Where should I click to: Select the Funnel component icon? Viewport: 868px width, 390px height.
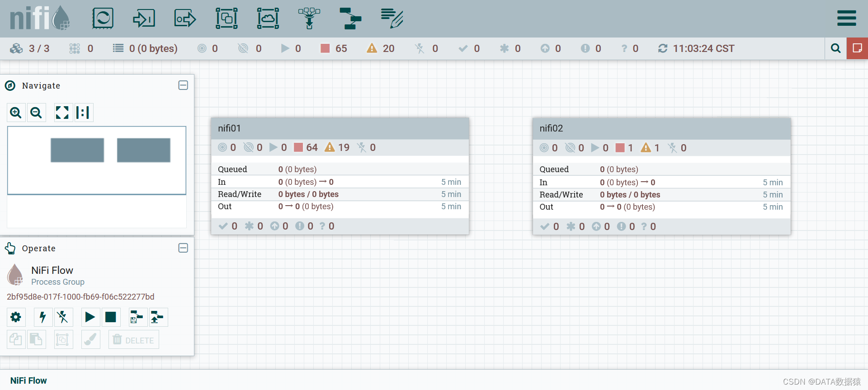(x=309, y=19)
